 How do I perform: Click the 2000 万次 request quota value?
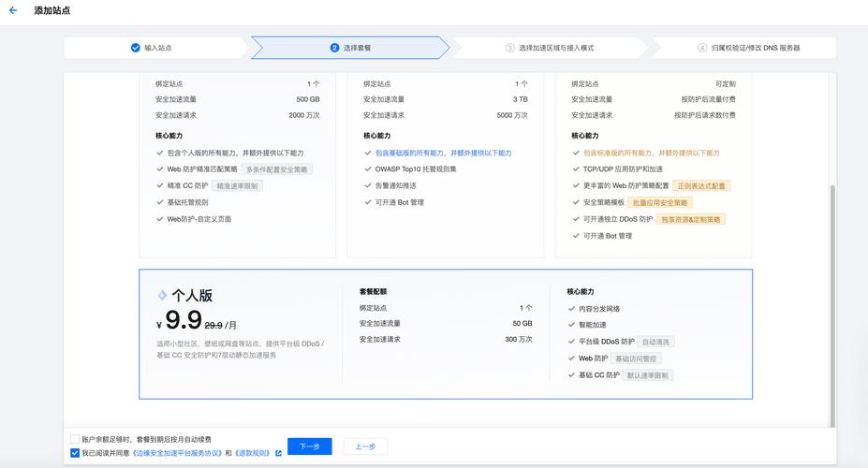pos(304,115)
